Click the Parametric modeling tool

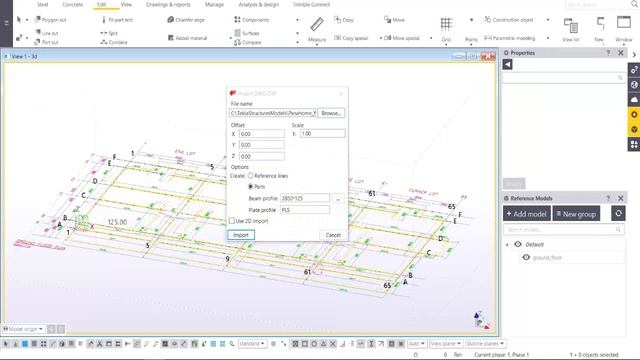pos(509,38)
